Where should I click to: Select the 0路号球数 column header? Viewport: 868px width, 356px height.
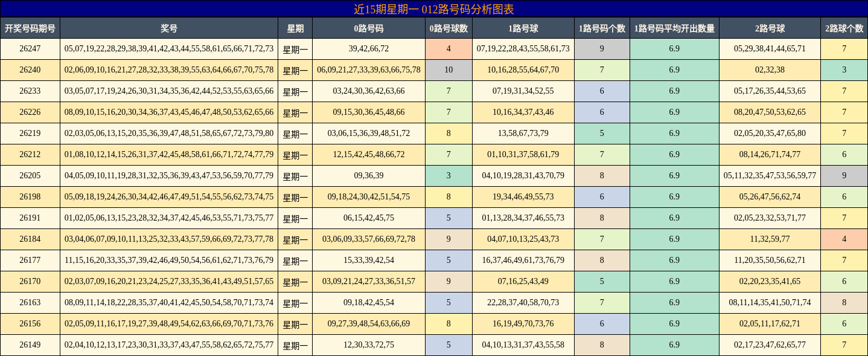(x=448, y=28)
